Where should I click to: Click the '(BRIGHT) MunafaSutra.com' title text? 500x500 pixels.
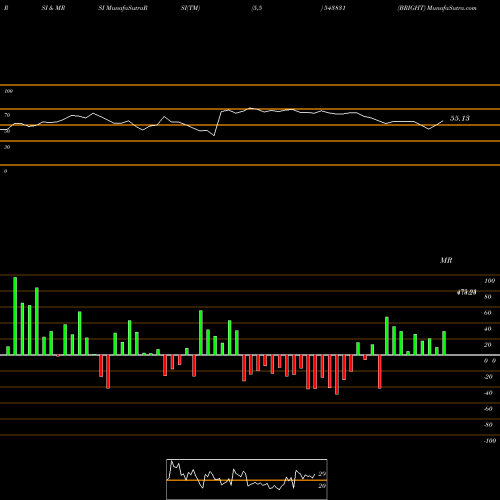point(437,8)
